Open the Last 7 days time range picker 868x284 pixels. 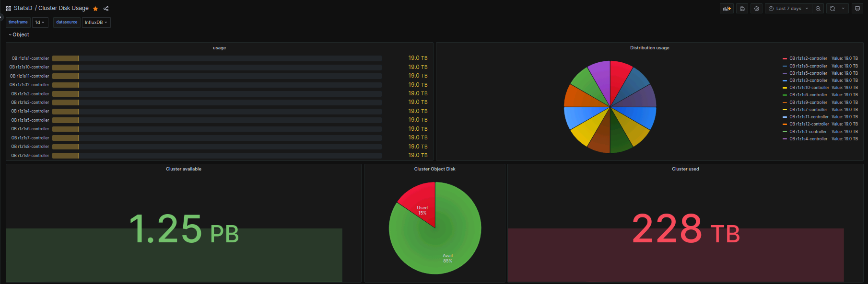[788, 9]
